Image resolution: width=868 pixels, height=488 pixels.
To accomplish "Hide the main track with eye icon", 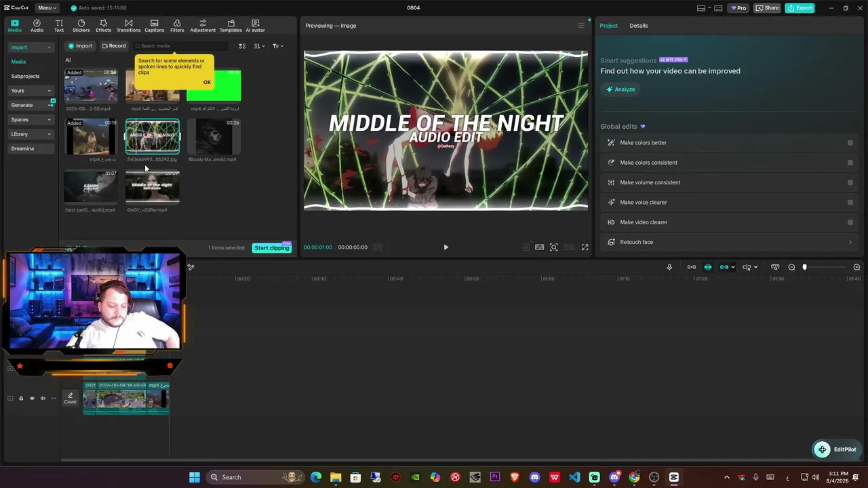I will (x=32, y=399).
